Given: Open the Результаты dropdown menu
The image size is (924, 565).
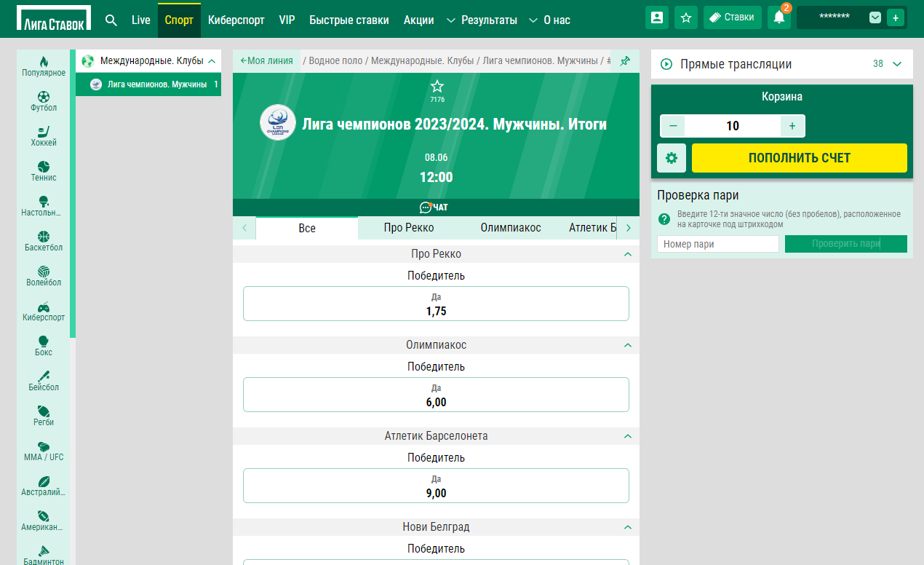Looking at the screenshot, I should tap(481, 20).
